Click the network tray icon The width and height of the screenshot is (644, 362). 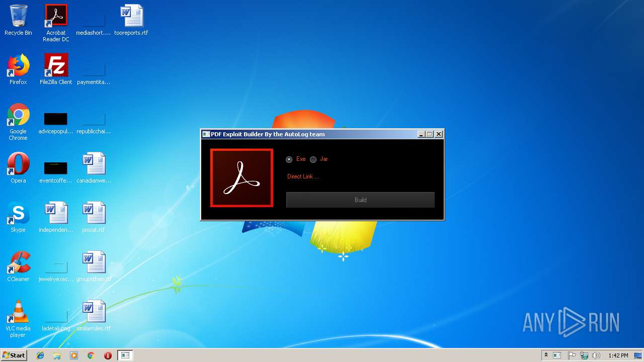(584, 355)
